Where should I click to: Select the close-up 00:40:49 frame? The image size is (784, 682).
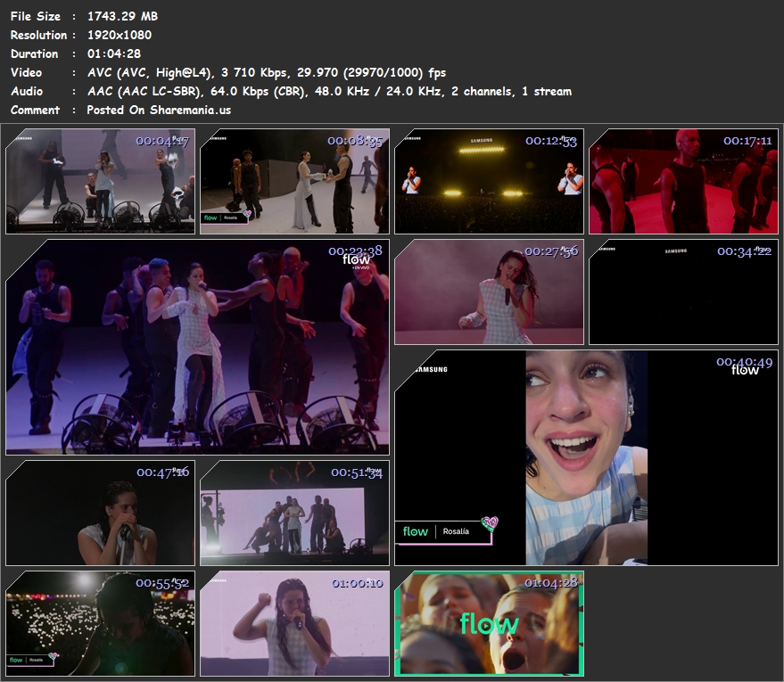(x=587, y=457)
